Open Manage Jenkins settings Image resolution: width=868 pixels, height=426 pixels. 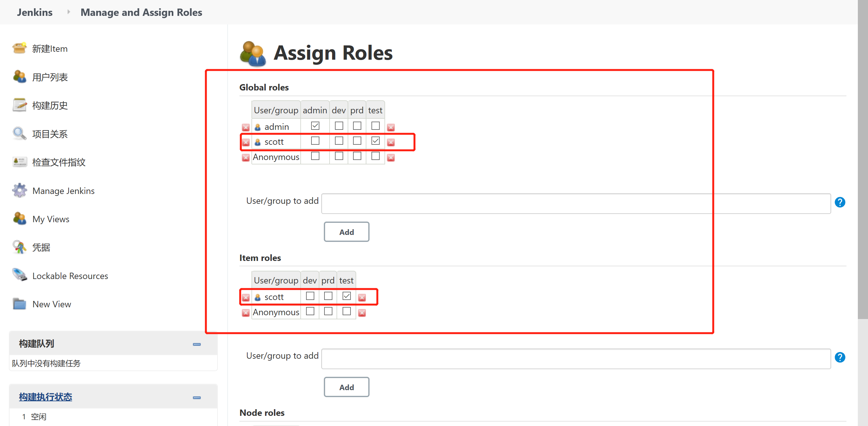click(x=63, y=190)
